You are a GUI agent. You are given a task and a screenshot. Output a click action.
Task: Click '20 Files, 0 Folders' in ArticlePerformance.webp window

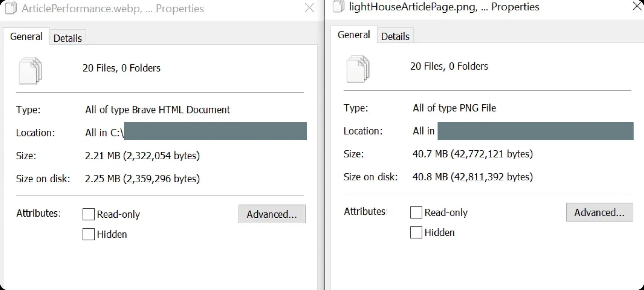tap(122, 68)
